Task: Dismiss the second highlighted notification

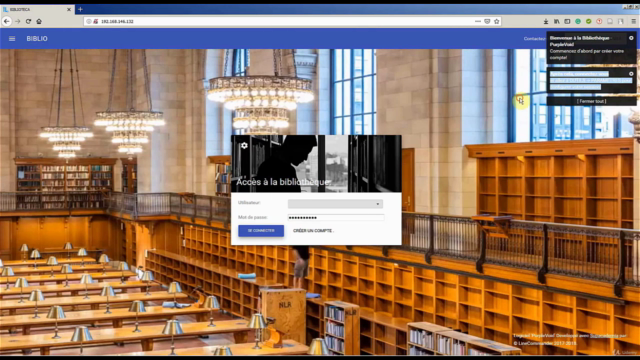Action: pos(631,74)
